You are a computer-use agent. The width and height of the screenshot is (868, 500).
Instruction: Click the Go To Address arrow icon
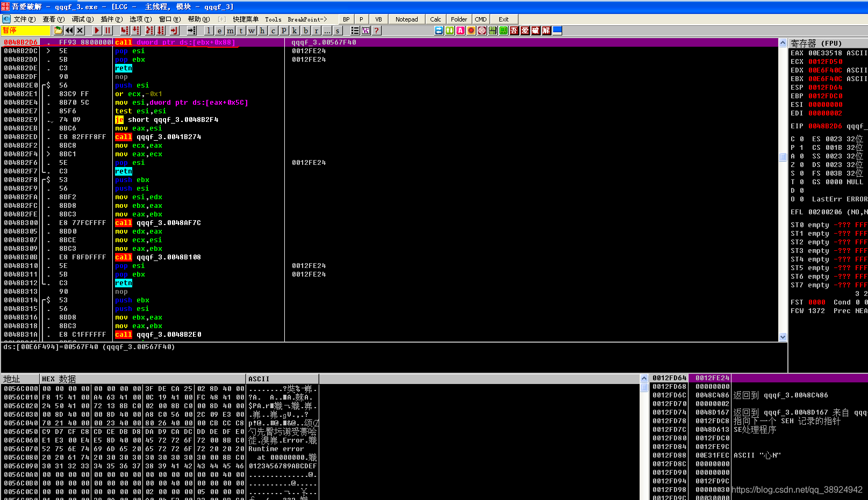point(191,31)
